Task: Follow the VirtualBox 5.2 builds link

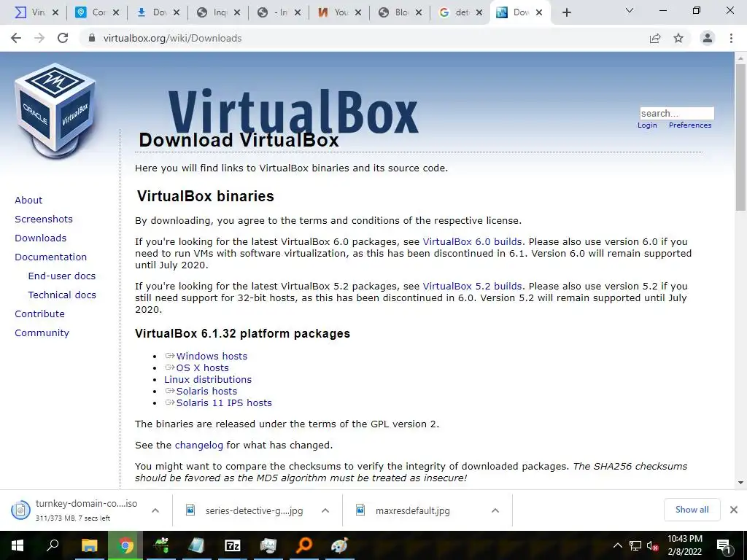Action: 472,286
